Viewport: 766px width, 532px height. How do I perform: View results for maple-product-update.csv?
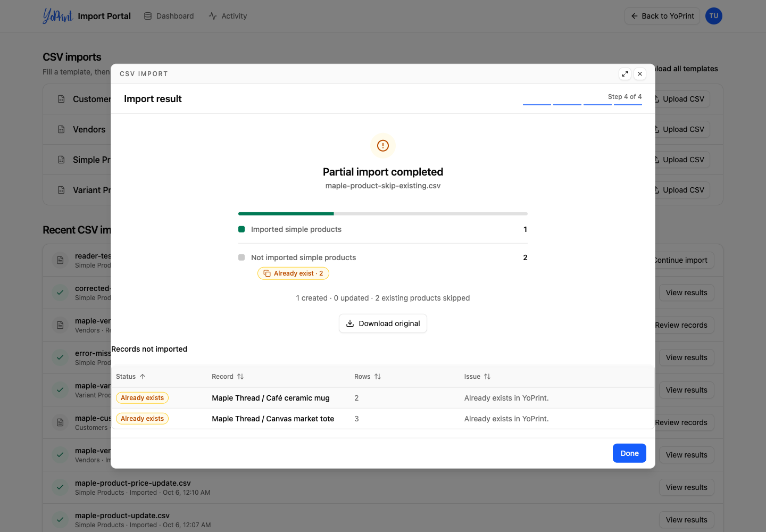[687, 520]
